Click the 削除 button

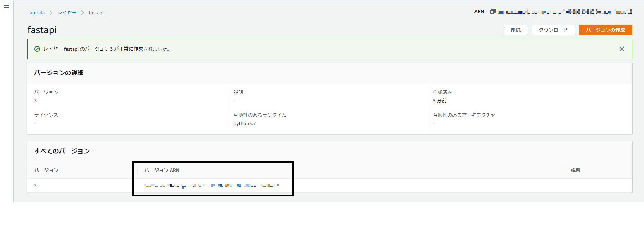(516, 30)
